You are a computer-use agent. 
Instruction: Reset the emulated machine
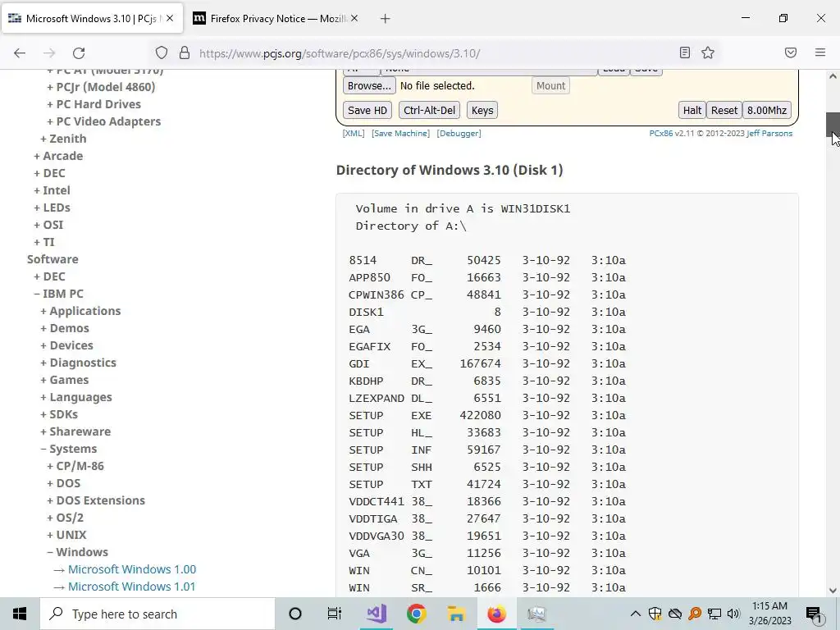point(724,111)
